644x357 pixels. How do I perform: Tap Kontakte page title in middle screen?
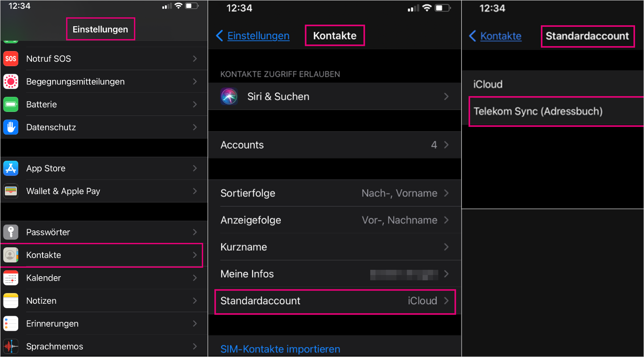pos(334,36)
